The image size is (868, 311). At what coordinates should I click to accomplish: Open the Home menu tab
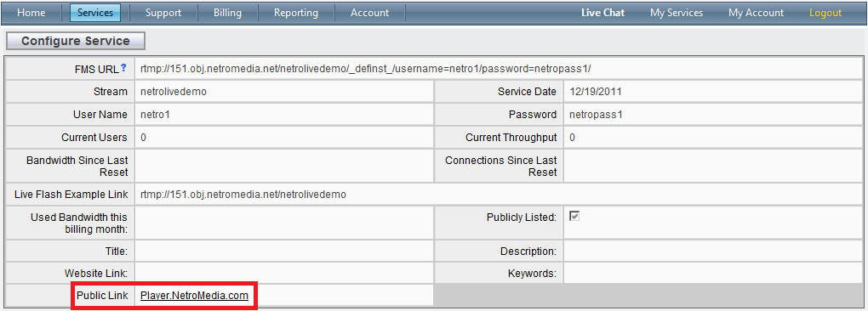pos(31,13)
